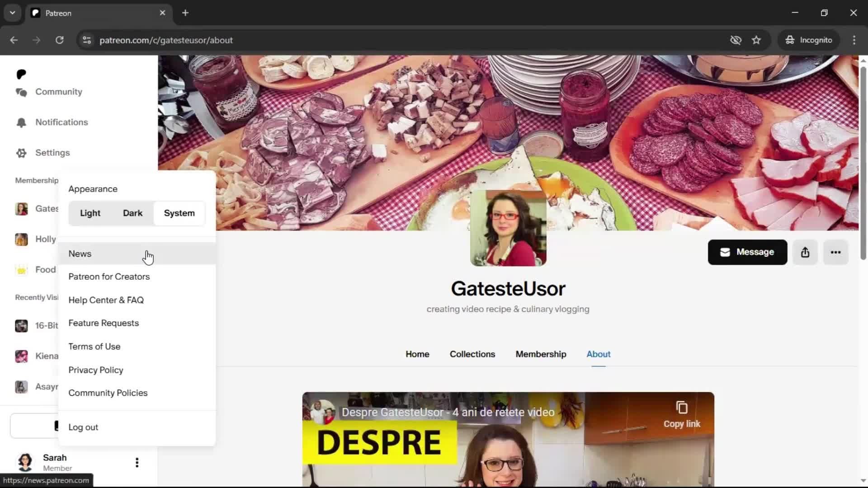Click the Settings sidebar link
This screenshot has width=868, height=488.
click(52, 153)
